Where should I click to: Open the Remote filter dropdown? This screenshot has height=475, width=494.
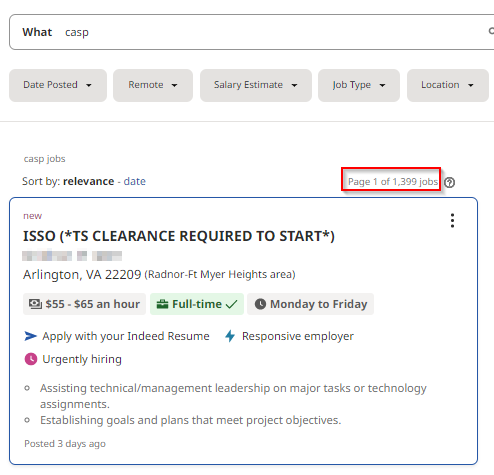point(153,85)
